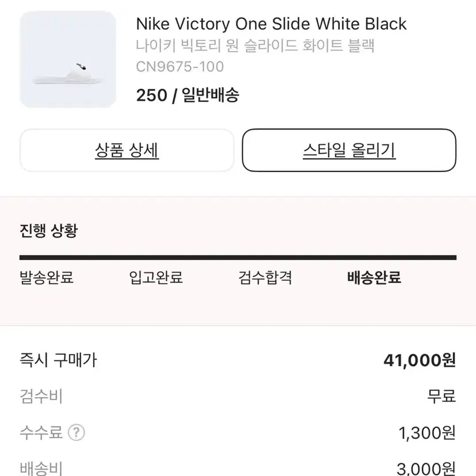The width and height of the screenshot is (476, 476).
Task: Select the 발송완료 progress step
Action: pyautogui.click(x=47, y=277)
